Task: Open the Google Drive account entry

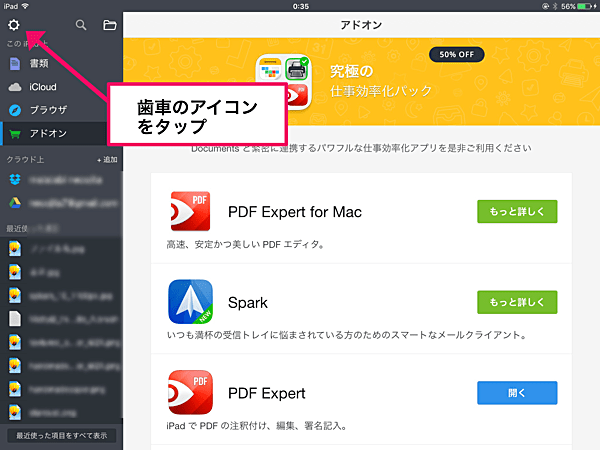Action: click(61, 203)
